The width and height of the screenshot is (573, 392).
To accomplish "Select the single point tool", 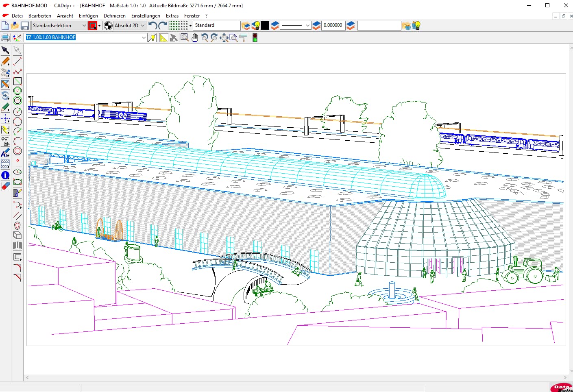I will 17,161.
